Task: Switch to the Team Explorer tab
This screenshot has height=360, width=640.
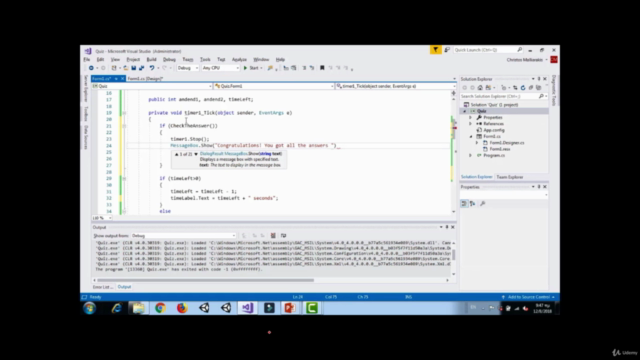Action: click(509, 177)
